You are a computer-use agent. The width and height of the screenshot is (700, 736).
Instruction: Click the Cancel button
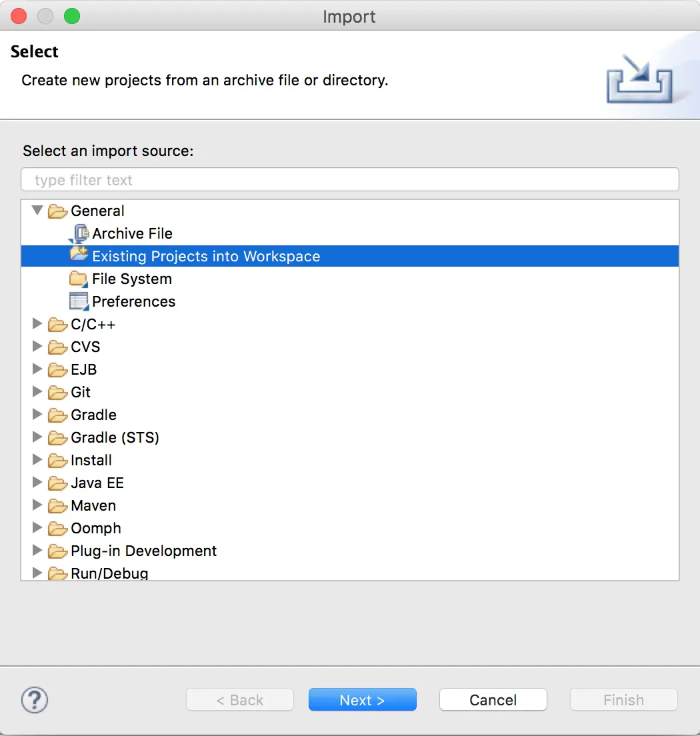point(493,700)
